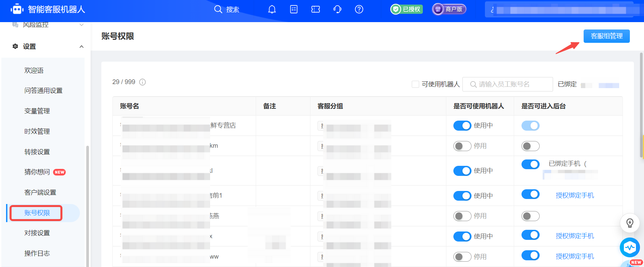Click the 已绑定 label
This screenshot has width=644, height=267.
pos(567,84)
